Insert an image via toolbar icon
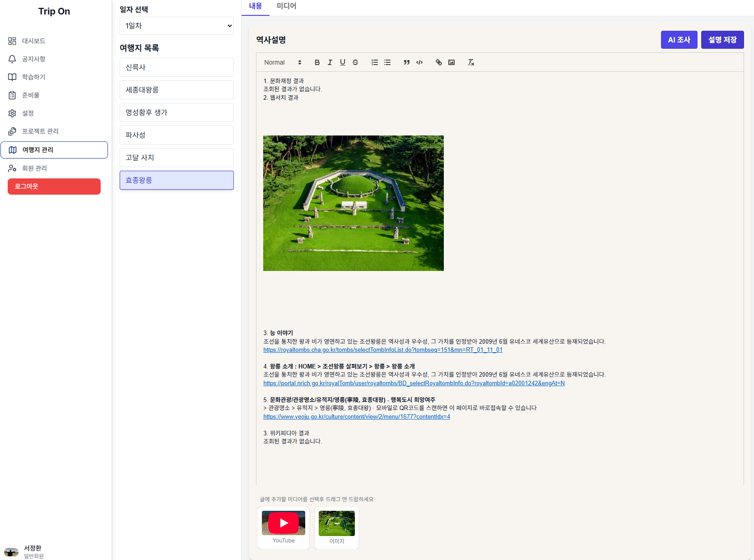Image resolution: width=754 pixels, height=560 pixels. click(451, 62)
